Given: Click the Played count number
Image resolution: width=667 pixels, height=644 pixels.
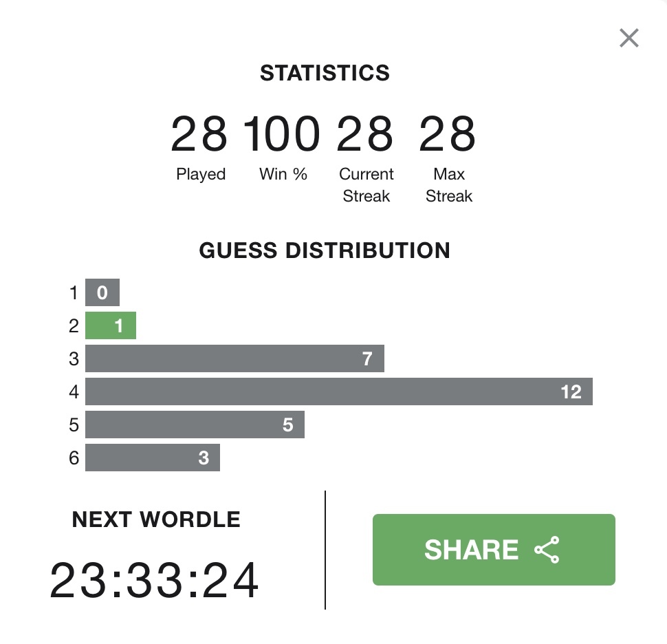Looking at the screenshot, I should click(x=199, y=135).
